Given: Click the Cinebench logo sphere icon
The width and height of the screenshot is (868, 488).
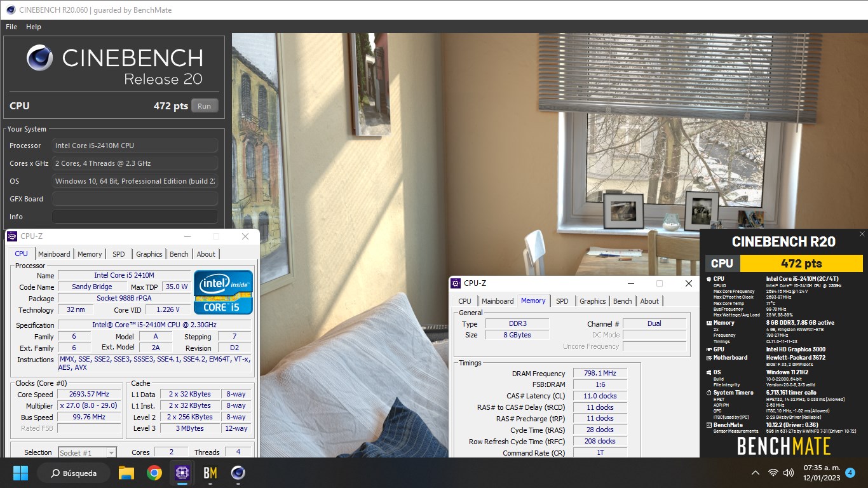Looking at the screenshot, I should [x=39, y=58].
